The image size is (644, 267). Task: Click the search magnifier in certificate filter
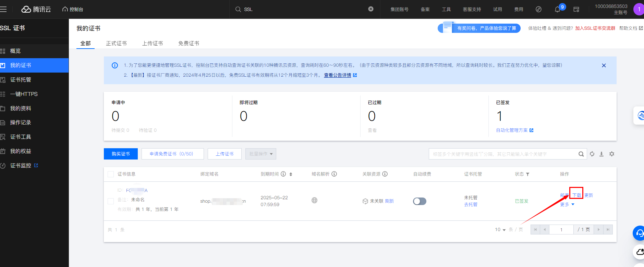coord(581,154)
